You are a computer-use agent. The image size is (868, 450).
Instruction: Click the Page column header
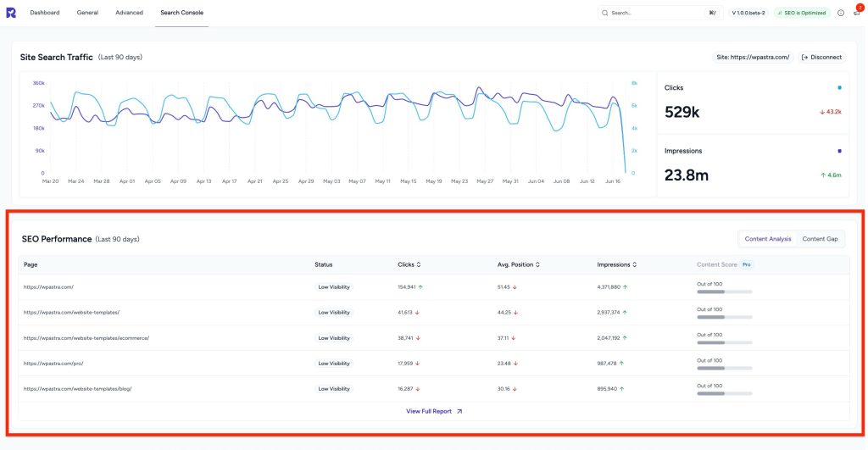tap(31, 264)
